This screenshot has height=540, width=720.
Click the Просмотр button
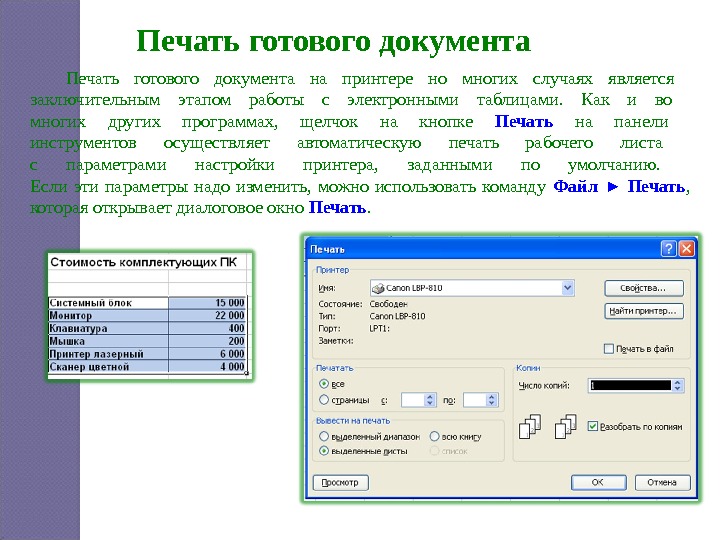[341, 483]
